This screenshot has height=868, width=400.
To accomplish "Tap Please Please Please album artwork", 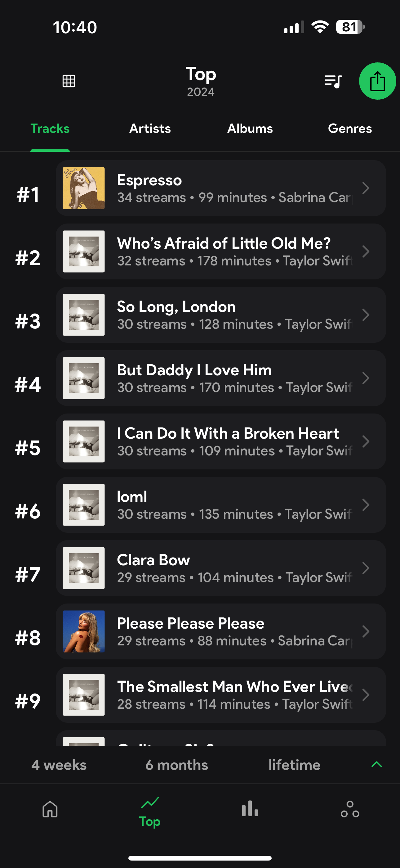I will click(x=83, y=631).
